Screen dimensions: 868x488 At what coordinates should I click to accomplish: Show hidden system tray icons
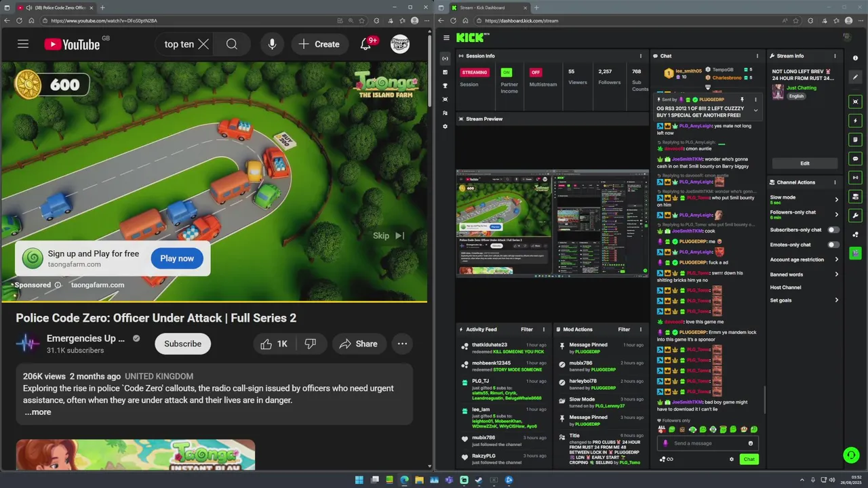tap(802, 480)
